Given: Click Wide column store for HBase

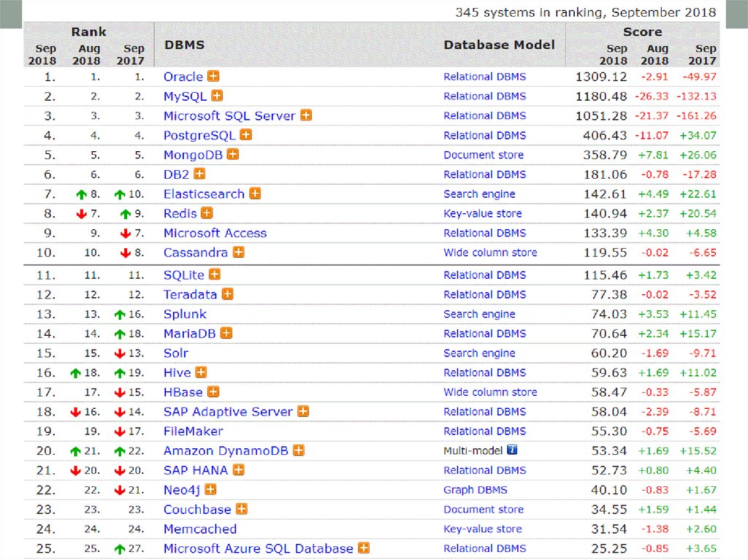Looking at the screenshot, I should [489, 392].
